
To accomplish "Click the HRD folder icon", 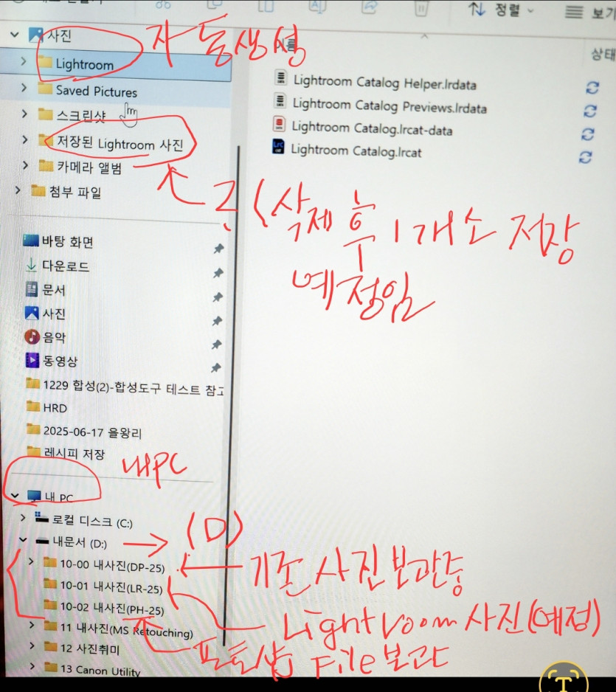I will tap(33, 406).
